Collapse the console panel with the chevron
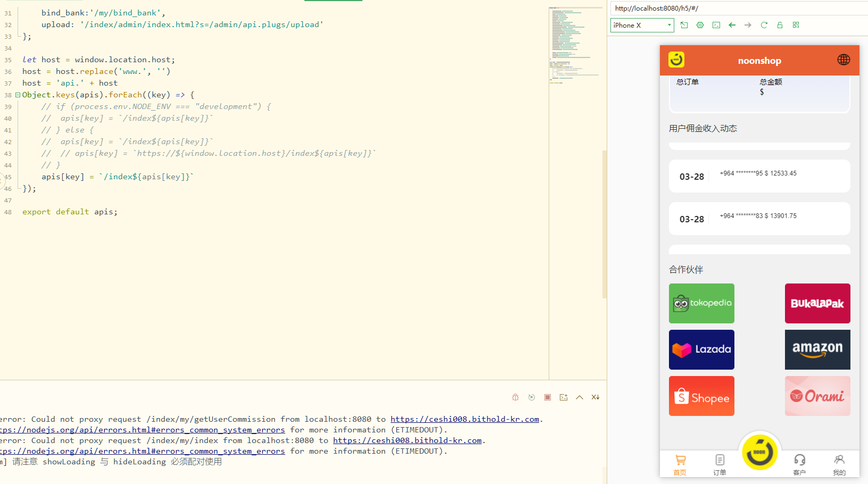The height and width of the screenshot is (484, 868). pos(579,397)
